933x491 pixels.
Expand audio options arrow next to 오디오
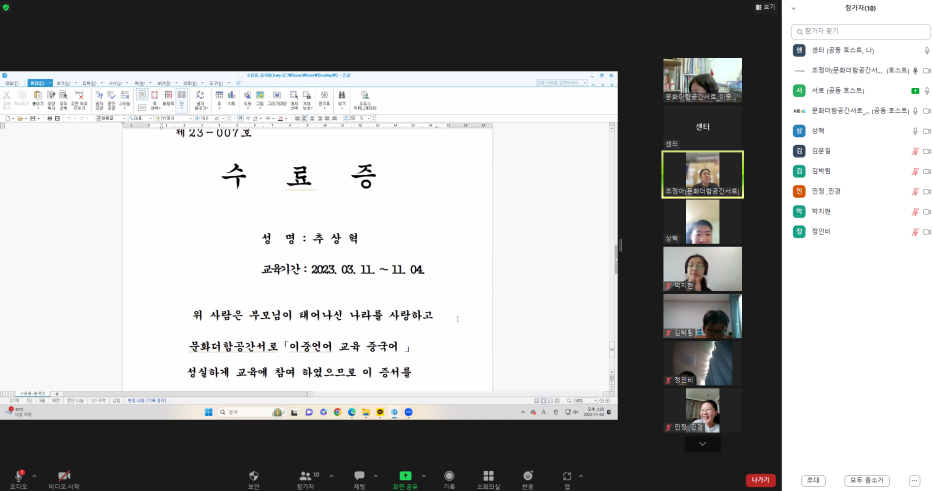coord(35,475)
